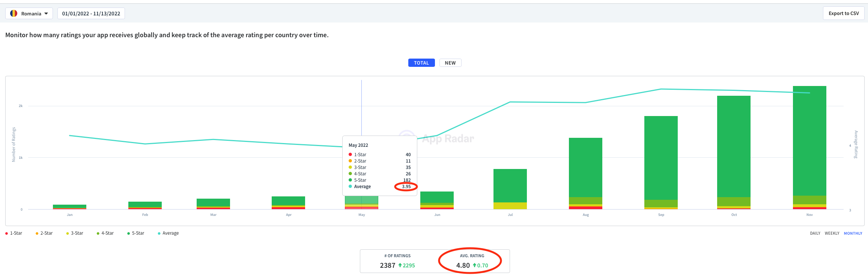Click the green arrow next to 2295
868x276 pixels.
(400, 265)
